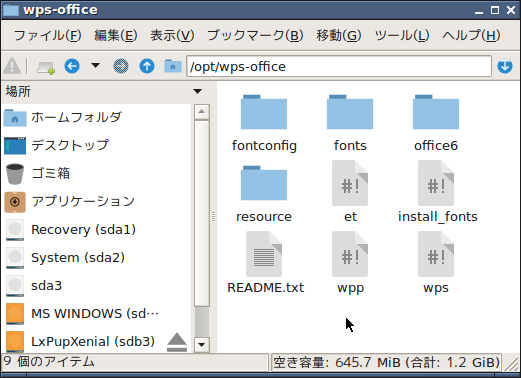Select the wpp script file
521x378 pixels.
pos(350,263)
